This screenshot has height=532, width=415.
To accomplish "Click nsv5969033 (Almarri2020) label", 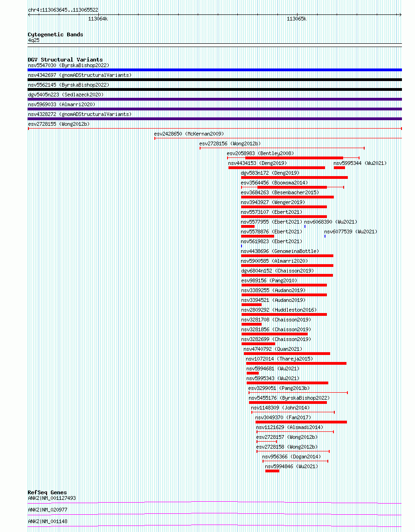I will pos(62,104).
